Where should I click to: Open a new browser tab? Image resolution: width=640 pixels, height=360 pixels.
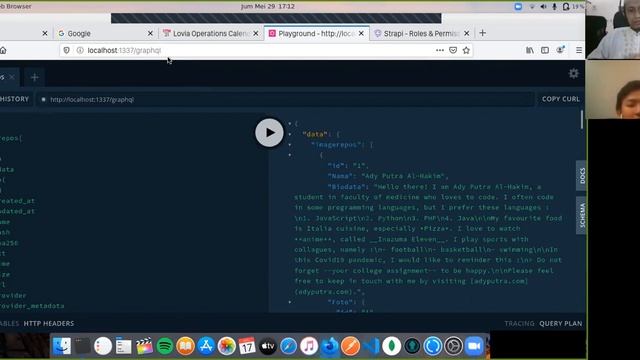click(482, 33)
